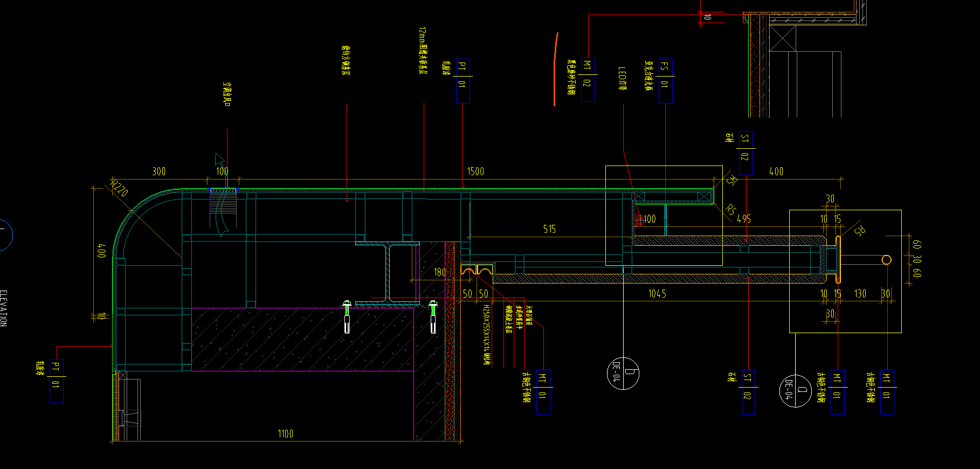Click the 400 dimension at upper right

(x=776, y=171)
